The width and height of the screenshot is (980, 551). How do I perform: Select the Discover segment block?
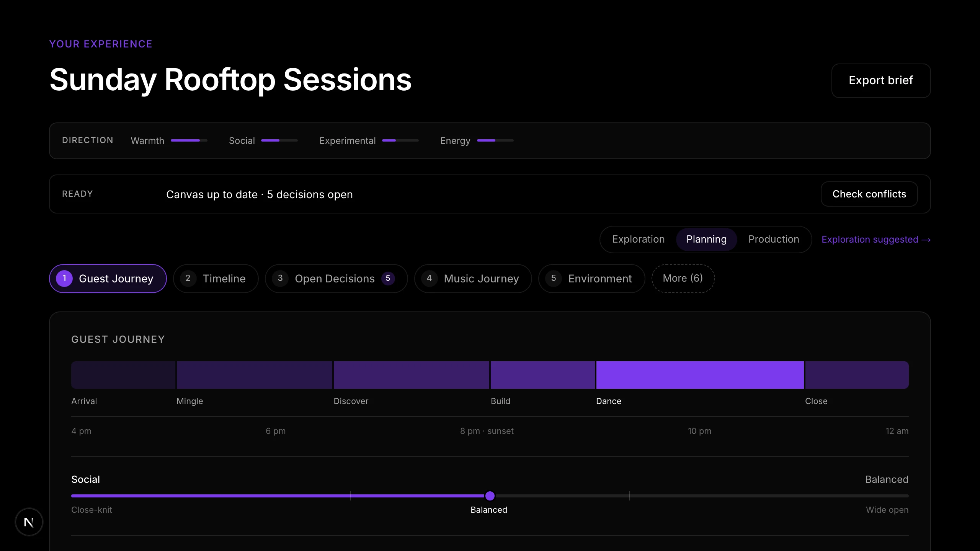[x=411, y=375]
